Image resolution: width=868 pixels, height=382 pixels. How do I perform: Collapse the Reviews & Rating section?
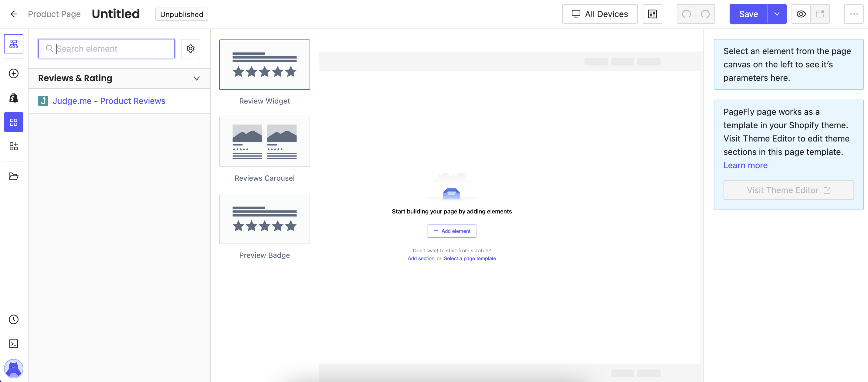(196, 78)
